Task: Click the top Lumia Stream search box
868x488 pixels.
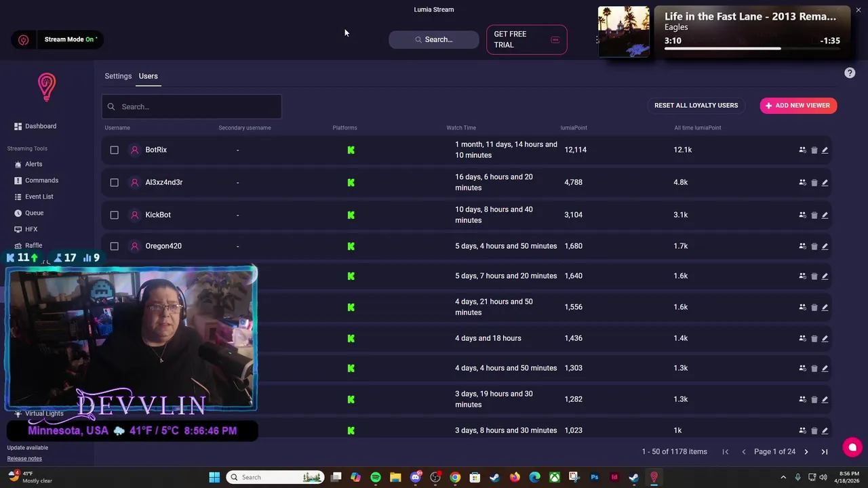Action: coord(434,39)
